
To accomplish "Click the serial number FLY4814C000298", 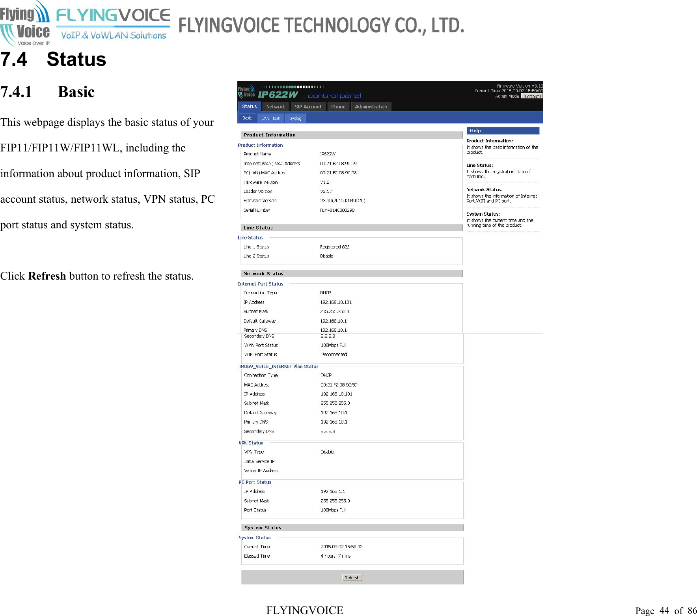I will pos(337,210).
